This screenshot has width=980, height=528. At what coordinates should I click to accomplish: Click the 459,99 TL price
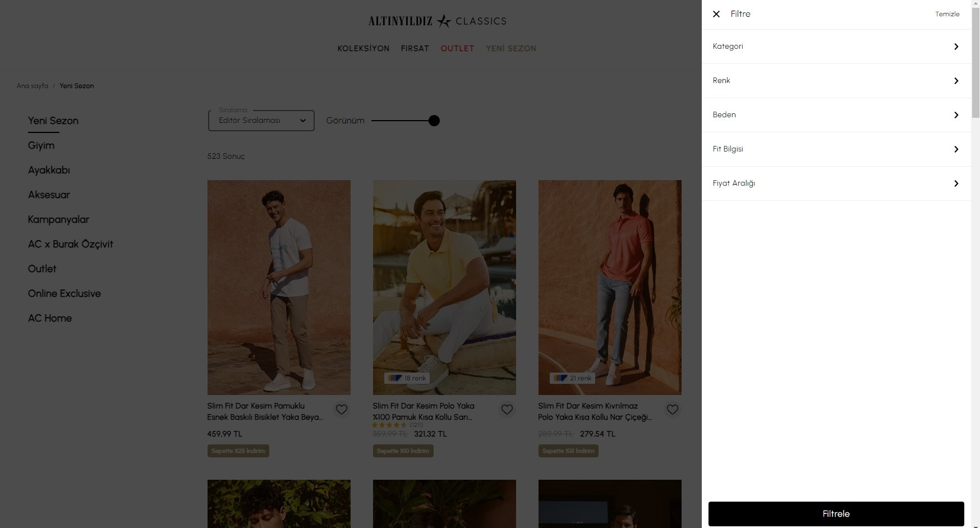(x=225, y=434)
